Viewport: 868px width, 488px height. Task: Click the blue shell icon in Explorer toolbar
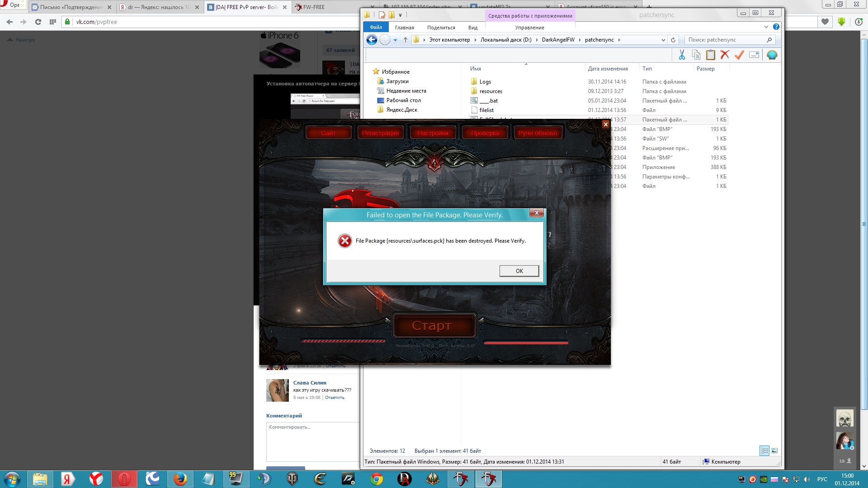pos(772,55)
